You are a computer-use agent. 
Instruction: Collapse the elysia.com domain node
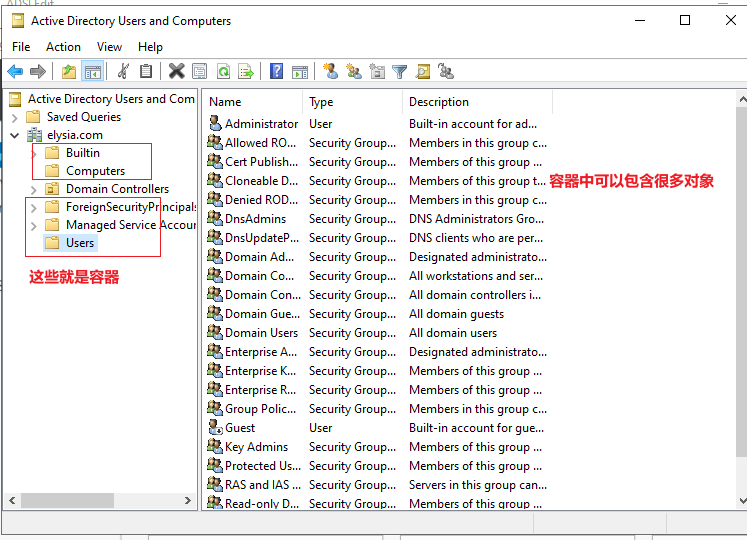coord(14,135)
